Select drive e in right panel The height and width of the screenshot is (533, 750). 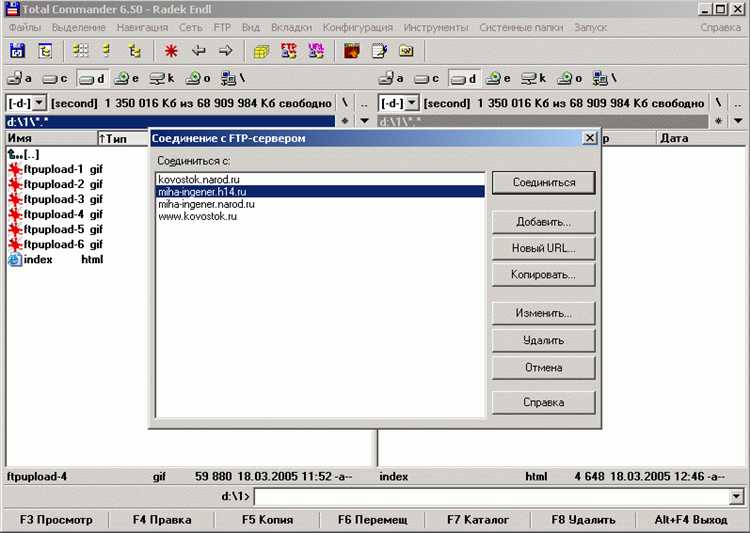click(x=498, y=78)
